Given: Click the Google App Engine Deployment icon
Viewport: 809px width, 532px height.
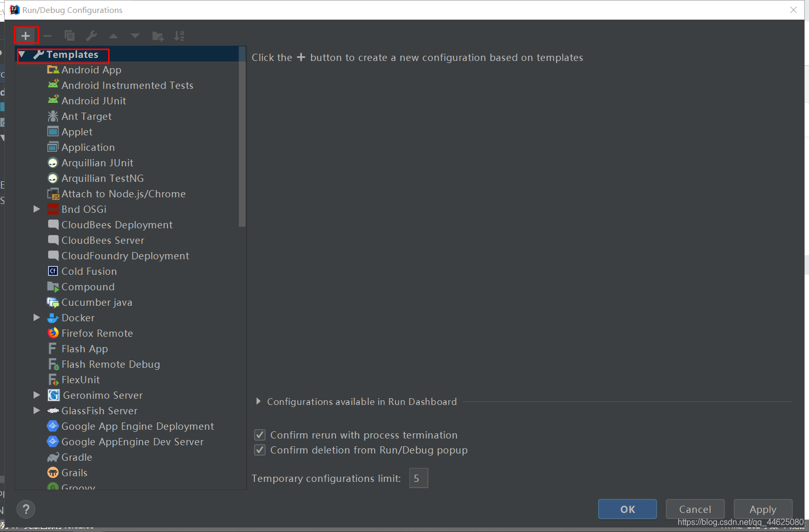Looking at the screenshot, I should 53,426.
